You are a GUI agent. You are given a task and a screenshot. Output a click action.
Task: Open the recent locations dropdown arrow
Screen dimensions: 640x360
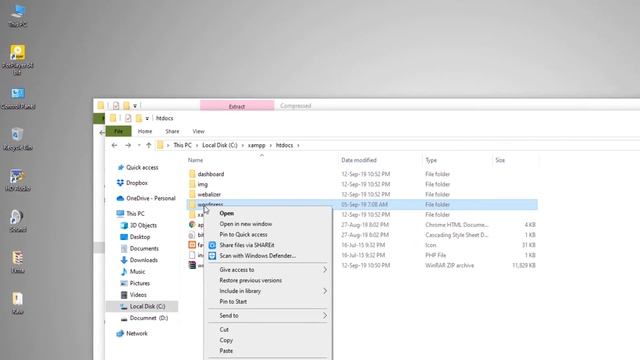(139, 145)
